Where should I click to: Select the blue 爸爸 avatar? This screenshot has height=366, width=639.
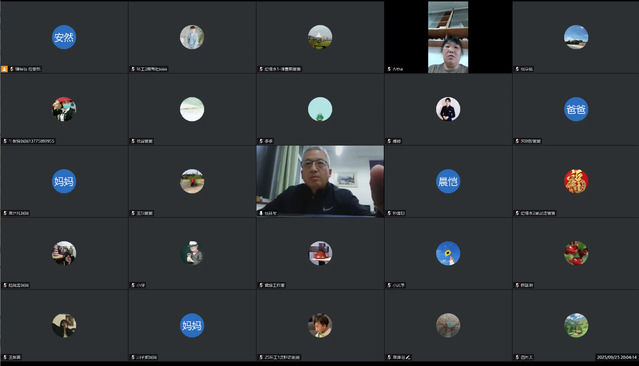coord(576,109)
